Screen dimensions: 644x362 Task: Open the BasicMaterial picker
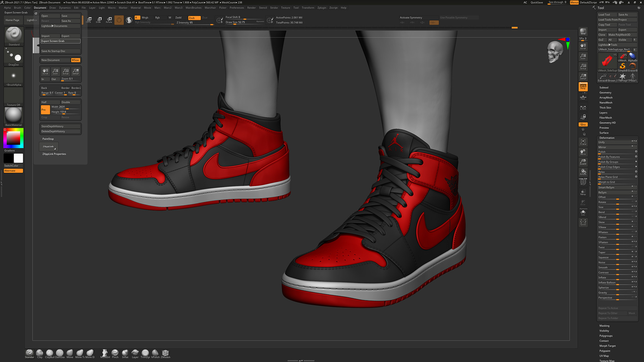14,117
